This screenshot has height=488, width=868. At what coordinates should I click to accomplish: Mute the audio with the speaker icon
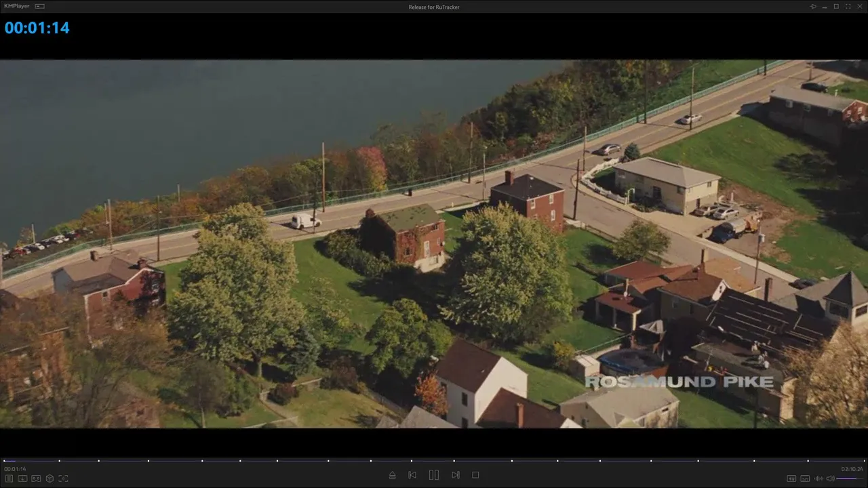pos(831,479)
